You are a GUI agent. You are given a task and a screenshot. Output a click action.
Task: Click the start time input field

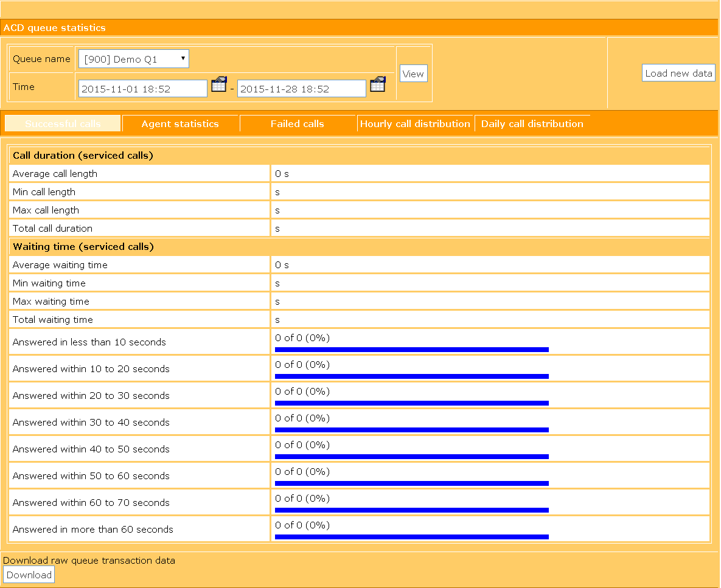pos(143,89)
